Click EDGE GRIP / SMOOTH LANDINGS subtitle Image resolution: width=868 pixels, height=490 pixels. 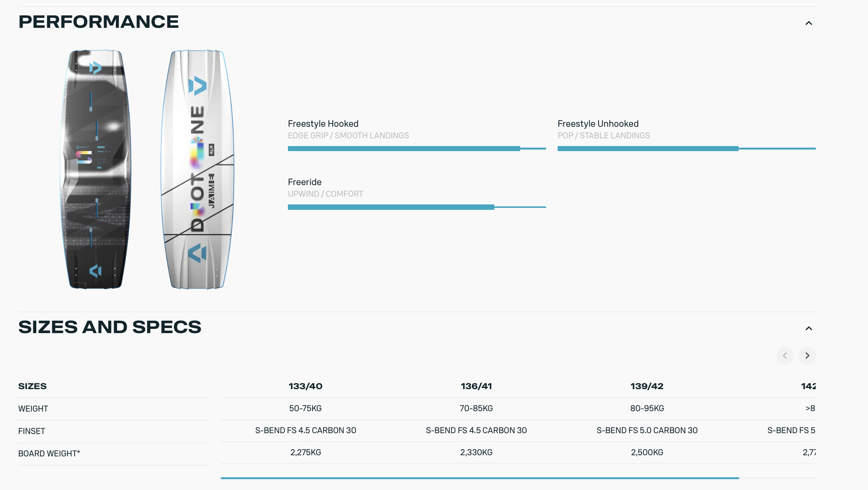348,136
